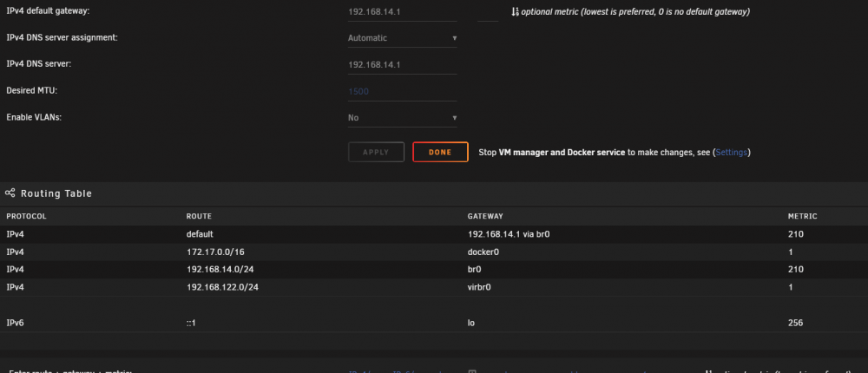Click the METRIC column header
The height and width of the screenshot is (373, 868).
click(802, 216)
